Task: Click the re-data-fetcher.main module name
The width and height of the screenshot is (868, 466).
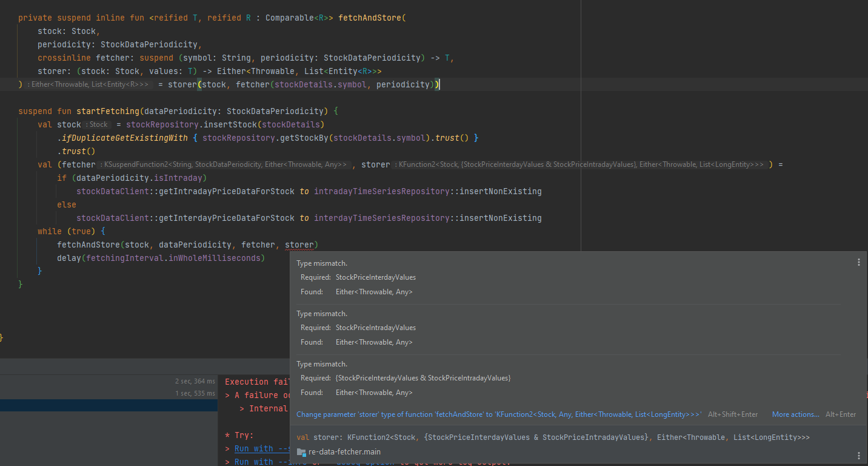Action: point(344,452)
